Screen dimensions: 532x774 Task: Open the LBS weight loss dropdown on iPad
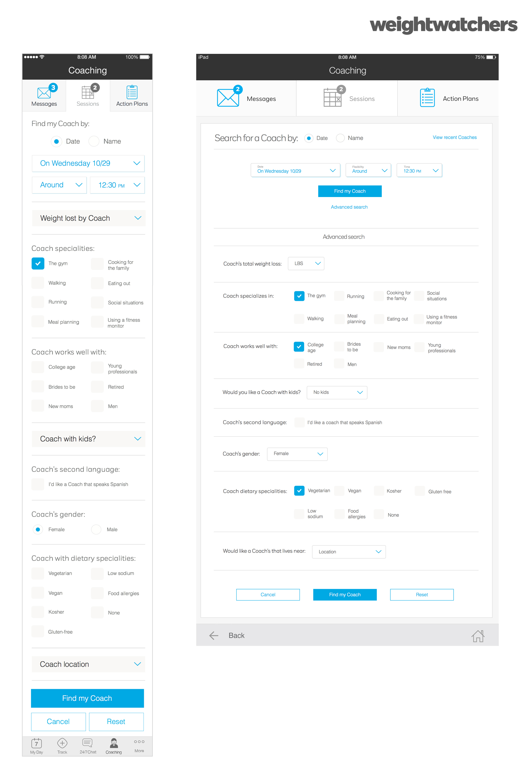coord(306,263)
